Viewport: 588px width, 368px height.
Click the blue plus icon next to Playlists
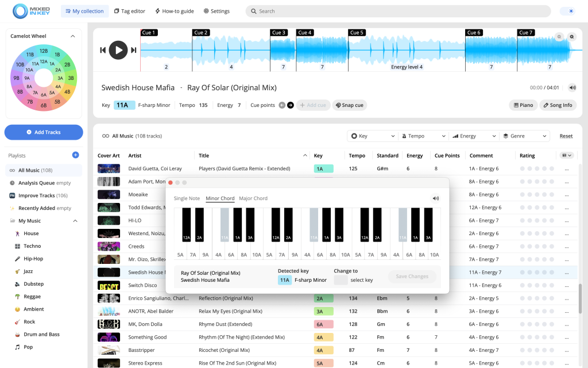click(x=75, y=155)
